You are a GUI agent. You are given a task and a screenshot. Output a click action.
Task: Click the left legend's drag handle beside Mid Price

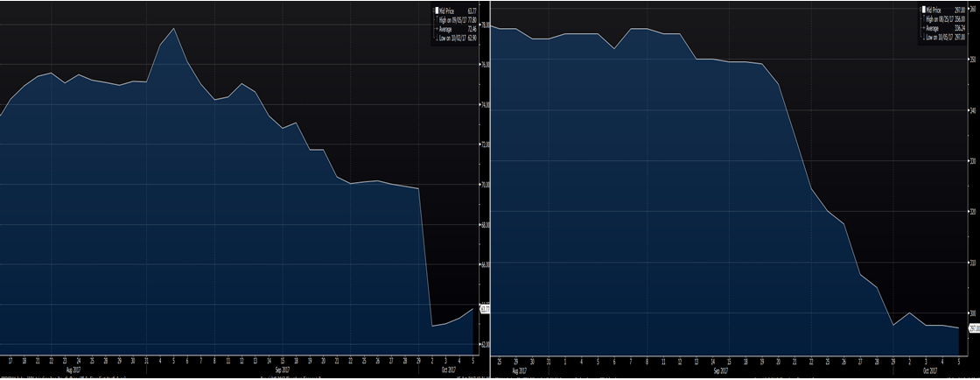[433, 11]
